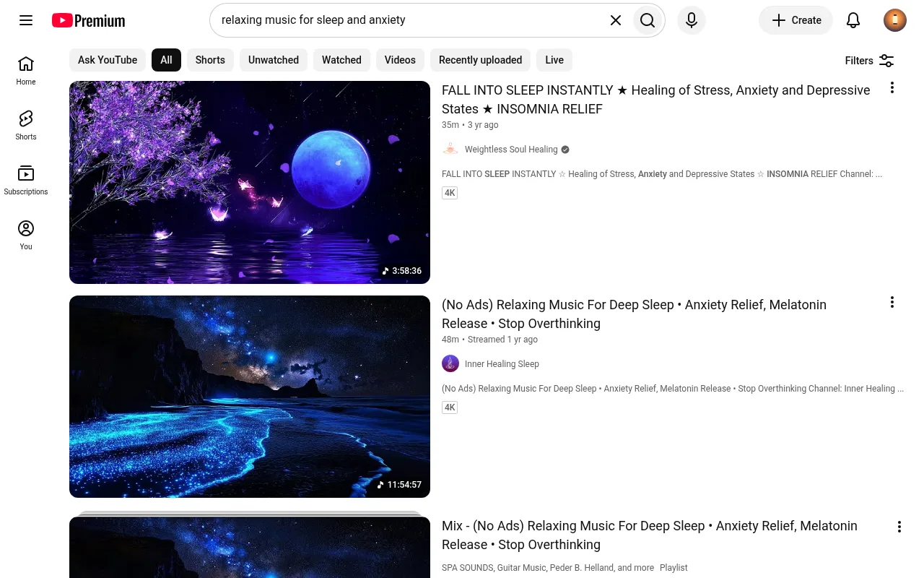
Task: Filter results by Videos chip
Action: pyautogui.click(x=400, y=60)
